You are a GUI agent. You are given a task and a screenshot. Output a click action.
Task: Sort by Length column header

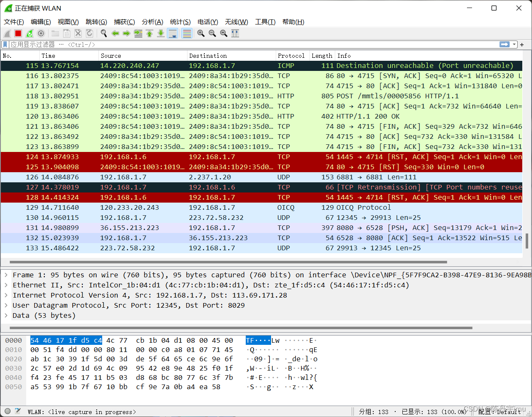coord(323,56)
